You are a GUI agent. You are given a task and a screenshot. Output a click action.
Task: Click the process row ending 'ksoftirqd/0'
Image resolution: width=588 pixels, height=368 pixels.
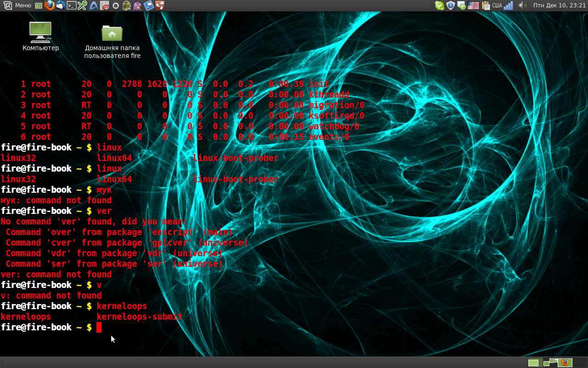tap(192, 115)
